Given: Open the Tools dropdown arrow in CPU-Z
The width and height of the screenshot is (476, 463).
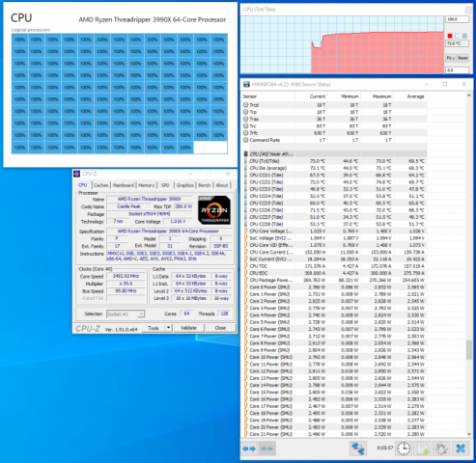Looking at the screenshot, I should tap(168, 328).
